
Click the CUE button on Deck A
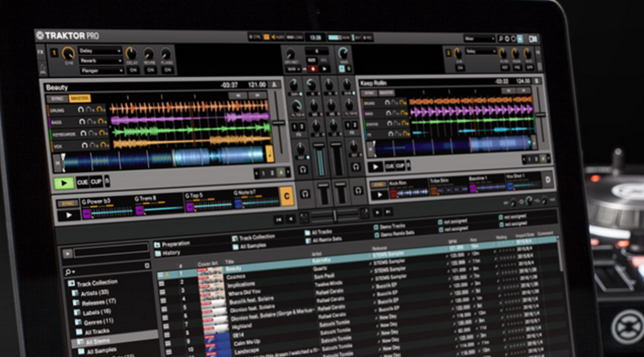(x=82, y=182)
